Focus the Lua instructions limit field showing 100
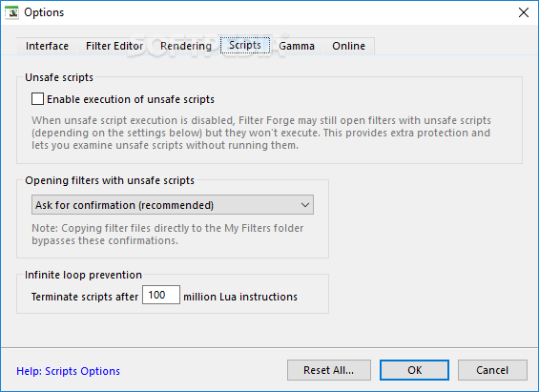Image resolution: width=539 pixels, height=392 pixels. (x=161, y=295)
